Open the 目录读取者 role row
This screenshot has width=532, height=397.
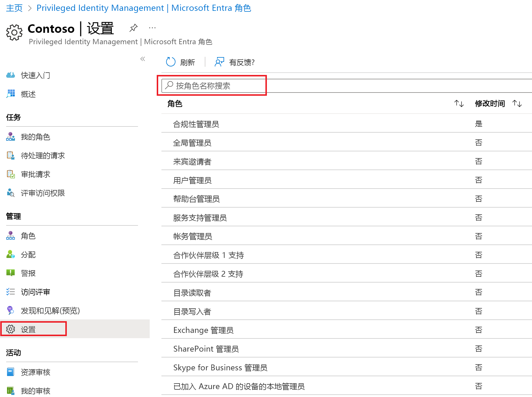[x=347, y=292]
